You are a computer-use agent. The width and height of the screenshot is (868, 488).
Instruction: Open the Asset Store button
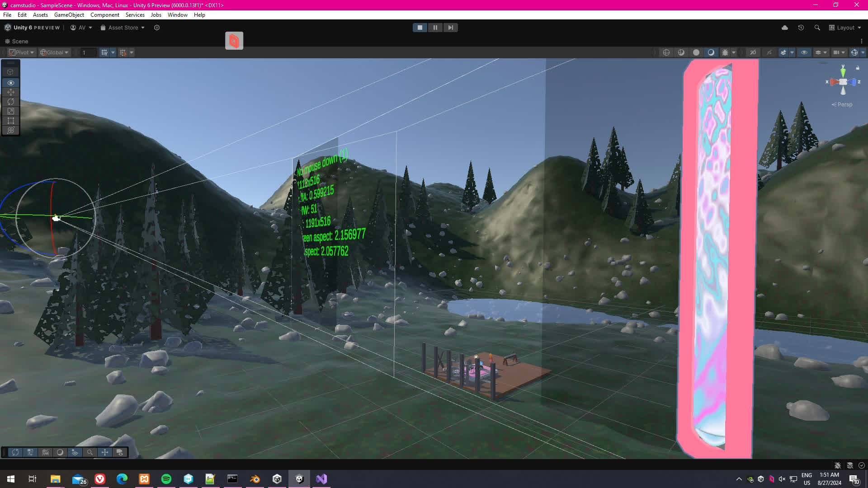[x=123, y=28]
